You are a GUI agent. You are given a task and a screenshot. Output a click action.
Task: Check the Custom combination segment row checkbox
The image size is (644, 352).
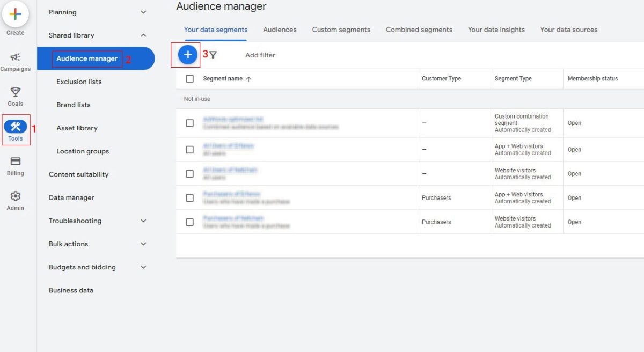point(189,123)
